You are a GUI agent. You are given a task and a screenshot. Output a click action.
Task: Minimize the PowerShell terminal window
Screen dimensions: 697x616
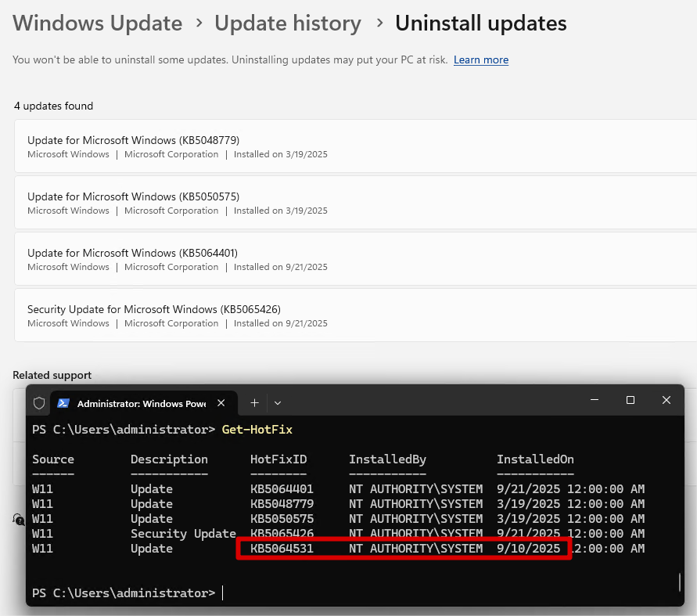[594, 400]
